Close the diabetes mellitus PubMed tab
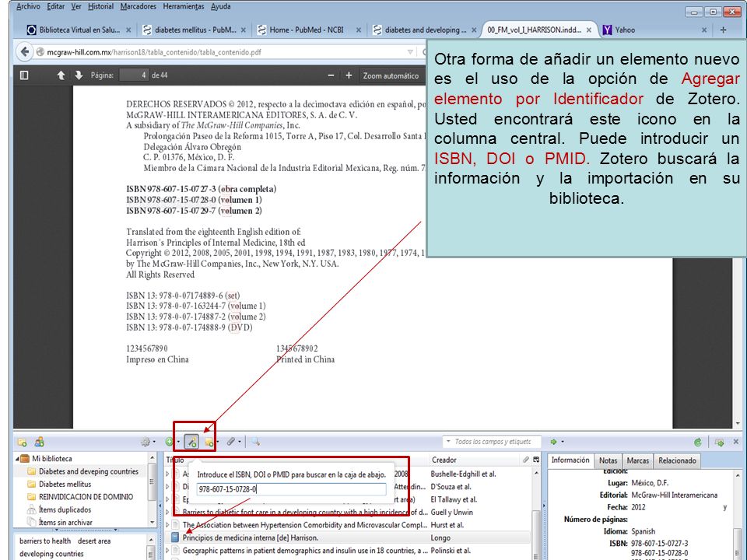The width and height of the screenshot is (747, 560). coord(243,30)
